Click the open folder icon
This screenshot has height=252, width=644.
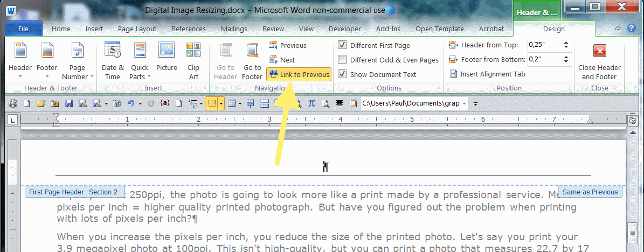[40, 104]
